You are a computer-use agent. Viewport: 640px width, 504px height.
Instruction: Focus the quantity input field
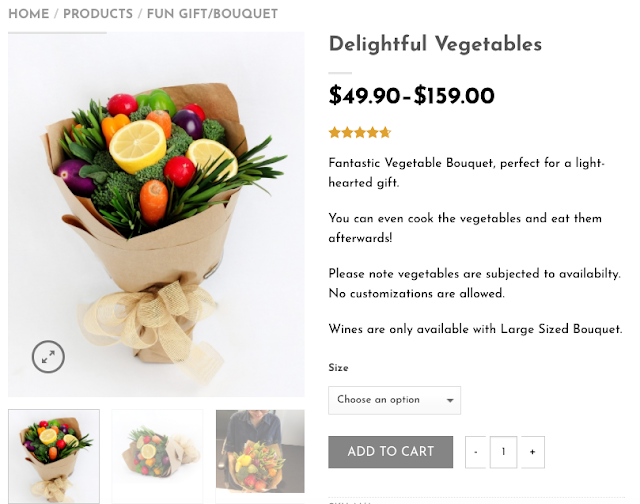click(x=503, y=452)
